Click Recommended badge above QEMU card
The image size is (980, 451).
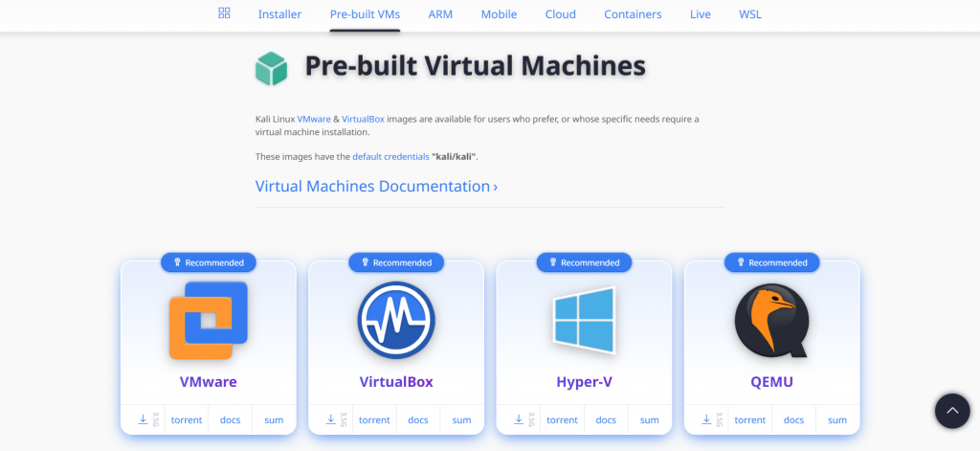pyautogui.click(x=772, y=262)
